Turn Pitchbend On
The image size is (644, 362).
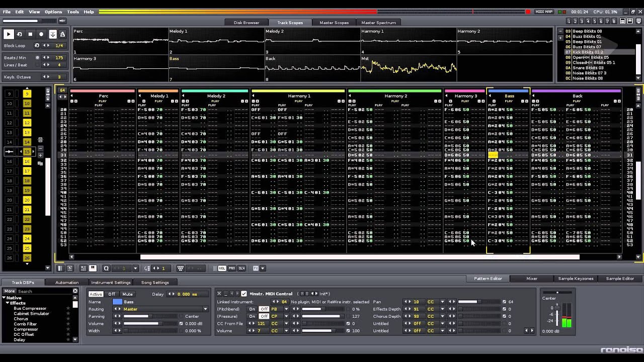click(x=252, y=309)
